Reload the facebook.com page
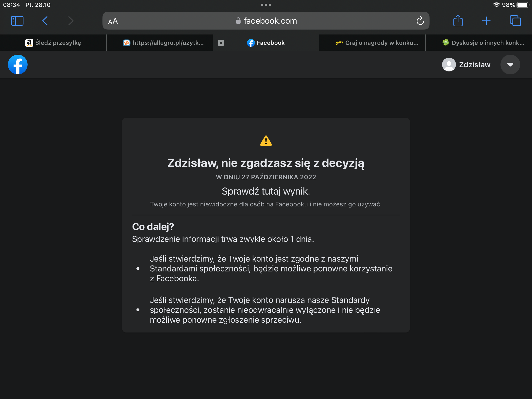 click(x=420, y=21)
